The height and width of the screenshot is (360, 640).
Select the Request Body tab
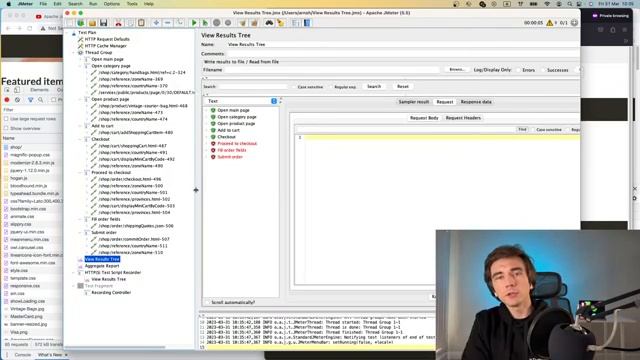coord(424,118)
